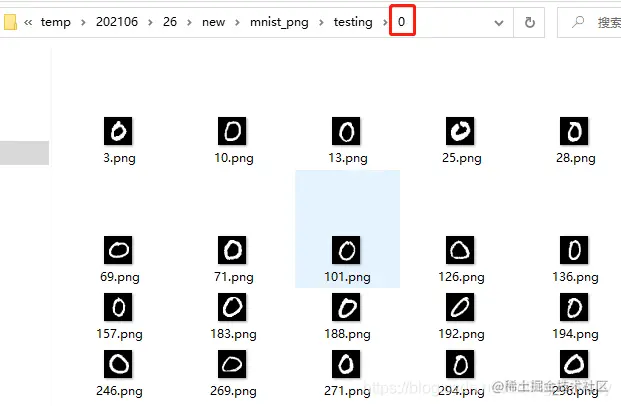621x406 pixels.
Task: Click the 192.png file name label
Action: coord(461,334)
